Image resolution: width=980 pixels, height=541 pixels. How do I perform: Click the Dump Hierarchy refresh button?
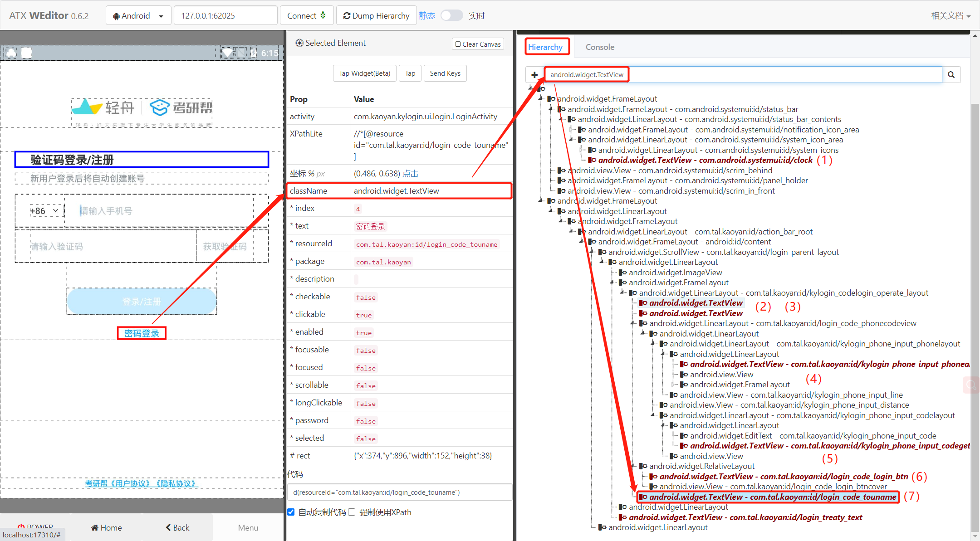pos(376,16)
